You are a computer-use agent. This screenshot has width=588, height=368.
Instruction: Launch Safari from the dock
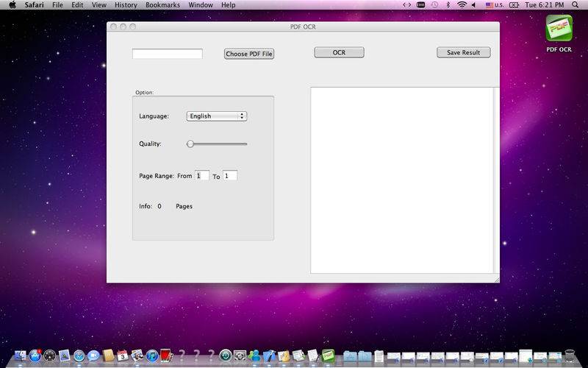tap(79, 356)
